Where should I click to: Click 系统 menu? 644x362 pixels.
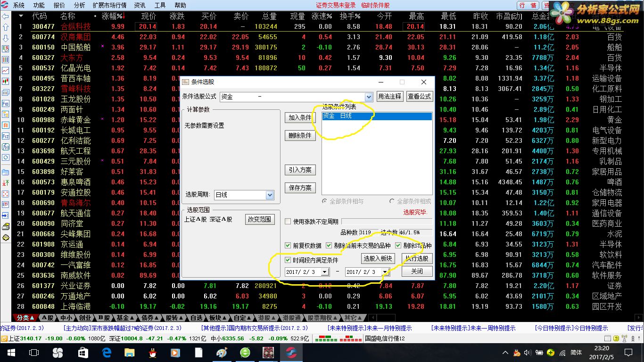(x=19, y=5)
